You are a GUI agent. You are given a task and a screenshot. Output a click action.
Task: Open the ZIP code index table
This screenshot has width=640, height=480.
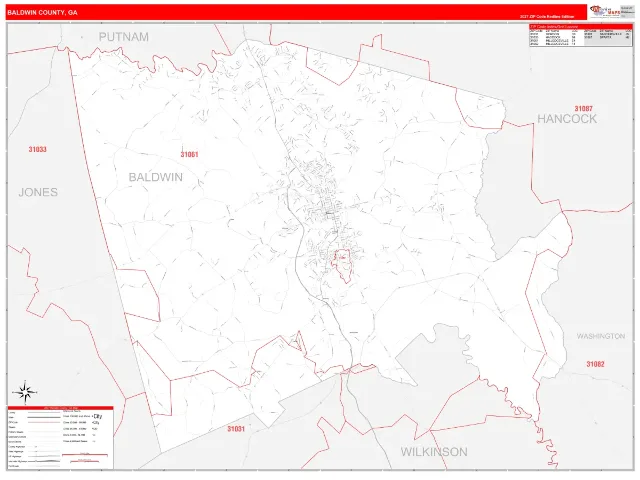(581, 35)
